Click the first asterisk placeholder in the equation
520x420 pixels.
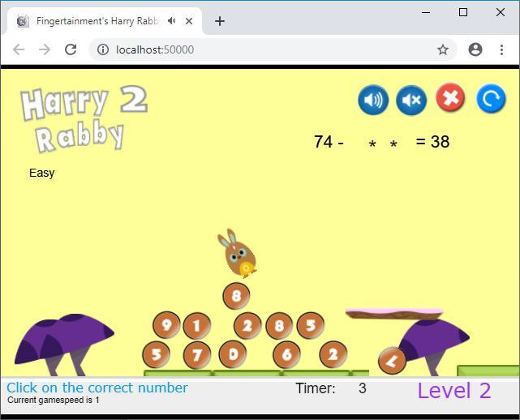[372, 144]
